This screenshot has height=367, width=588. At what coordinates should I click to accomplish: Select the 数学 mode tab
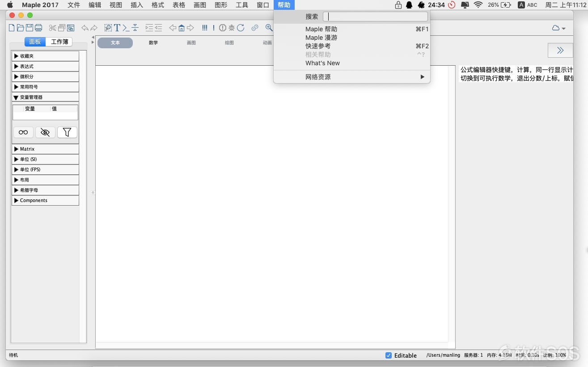tap(153, 43)
